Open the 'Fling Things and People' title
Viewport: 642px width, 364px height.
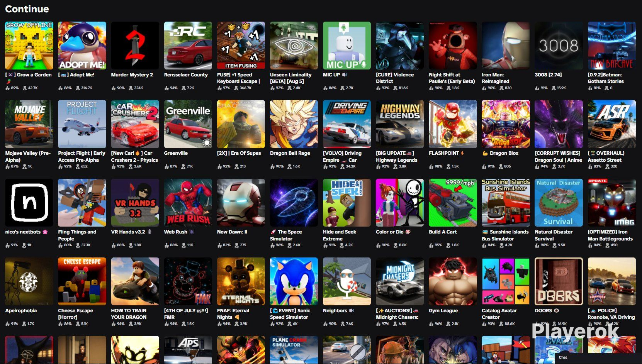pyautogui.click(x=77, y=235)
